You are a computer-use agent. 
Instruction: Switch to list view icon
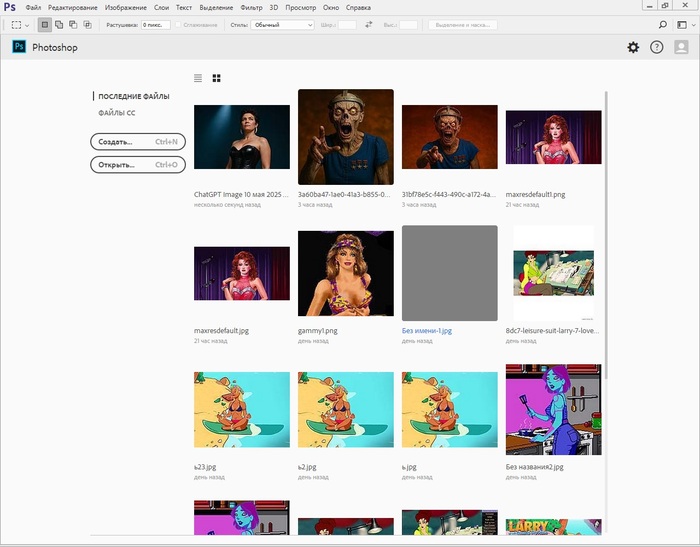click(198, 77)
